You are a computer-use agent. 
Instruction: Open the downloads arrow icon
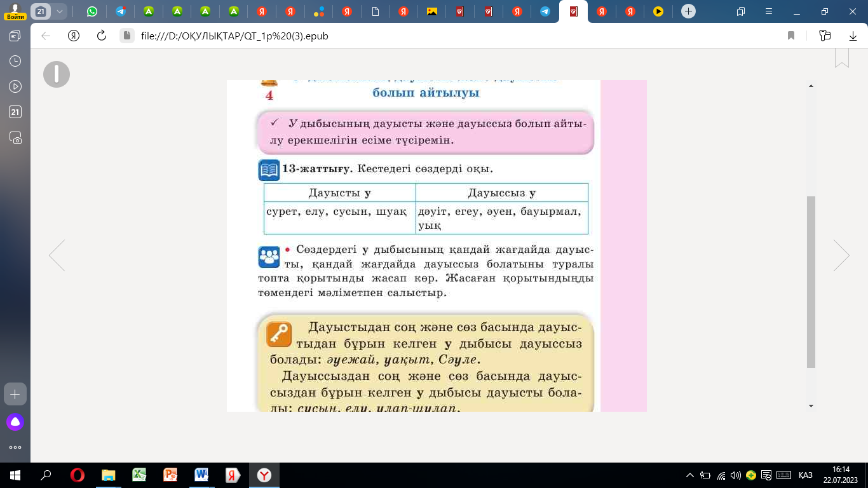coord(853,36)
